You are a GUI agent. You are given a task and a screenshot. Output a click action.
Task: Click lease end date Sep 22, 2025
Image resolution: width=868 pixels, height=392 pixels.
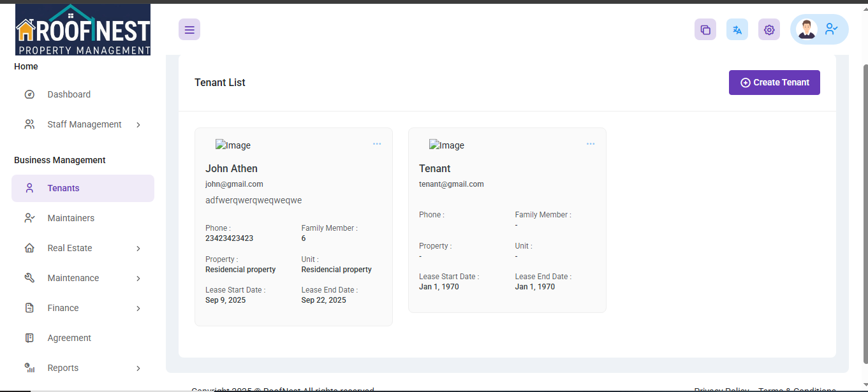(x=323, y=300)
